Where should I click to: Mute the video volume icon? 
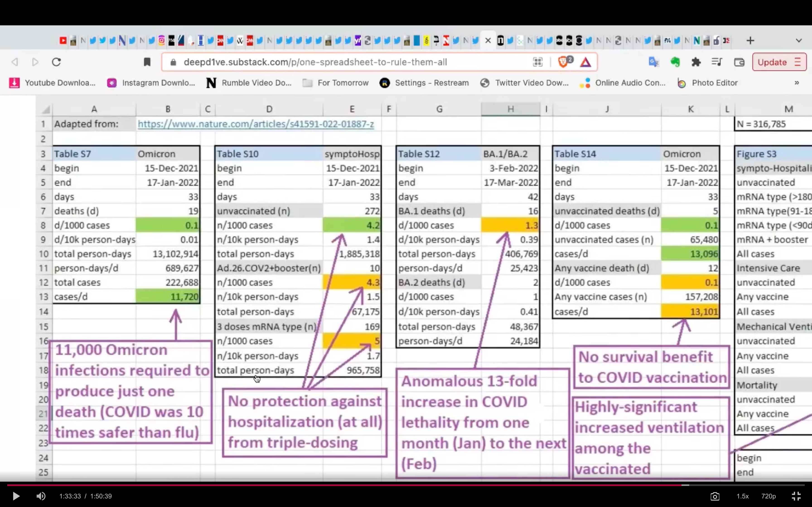(41, 496)
